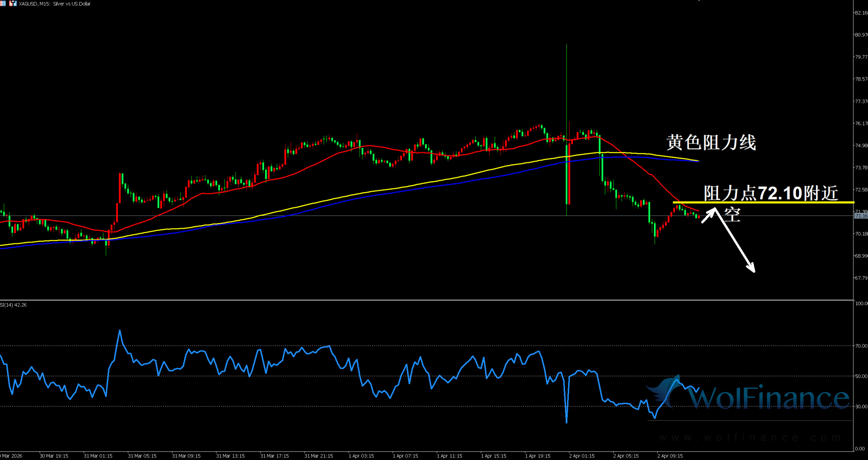The image size is (868, 460).
Task: Select the 空 text label on chart
Action: click(x=732, y=215)
